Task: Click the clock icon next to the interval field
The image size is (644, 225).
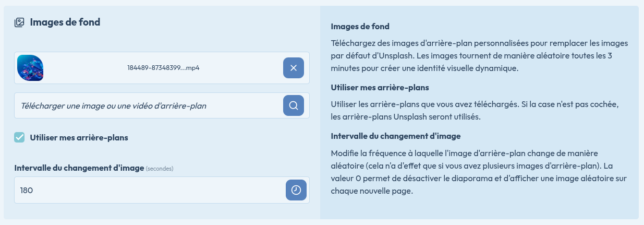Action: (x=296, y=190)
